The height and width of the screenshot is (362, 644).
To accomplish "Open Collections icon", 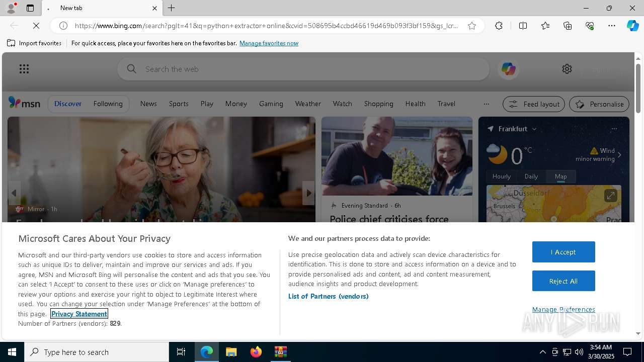I will coord(568,26).
